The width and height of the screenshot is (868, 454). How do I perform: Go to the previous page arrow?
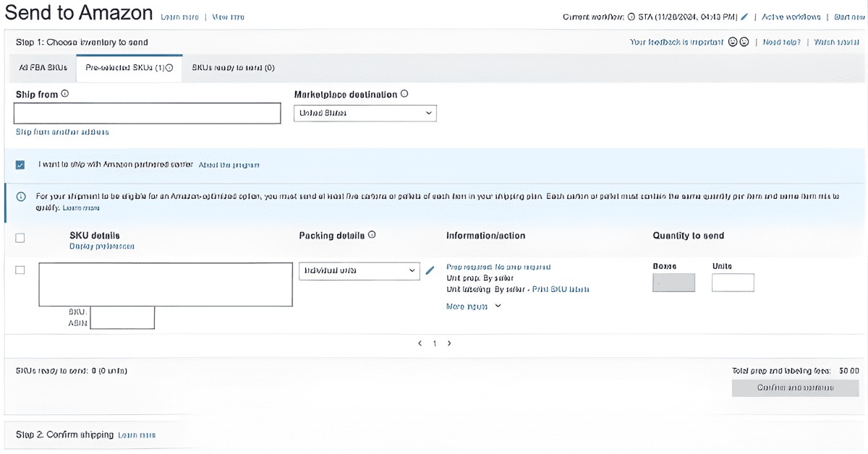click(x=420, y=343)
